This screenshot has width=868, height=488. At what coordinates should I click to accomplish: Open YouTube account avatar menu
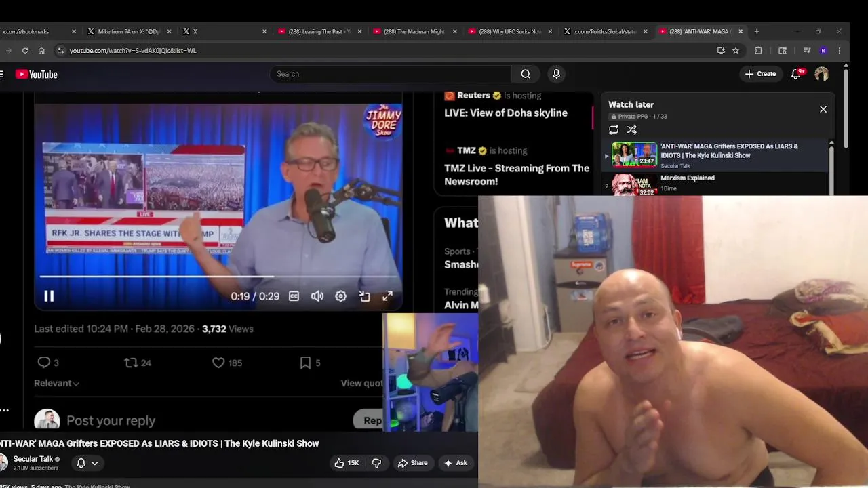pyautogui.click(x=821, y=74)
